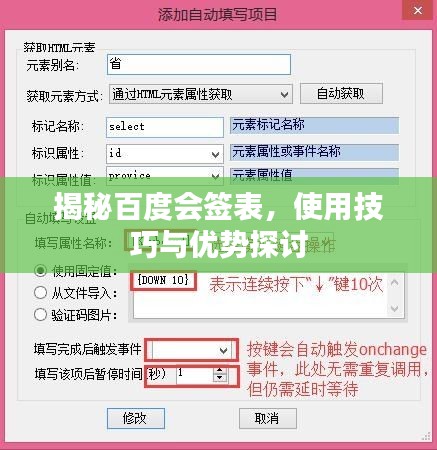
Task: Select the 使用固定值 radio button
Action: tap(40, 271)
